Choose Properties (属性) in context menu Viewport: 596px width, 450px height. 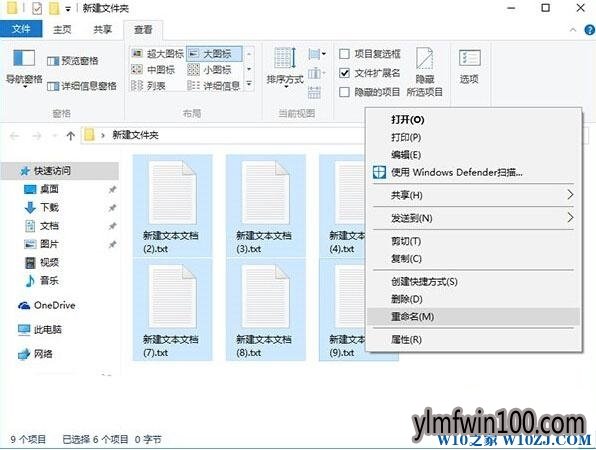(x=473, y=339)
